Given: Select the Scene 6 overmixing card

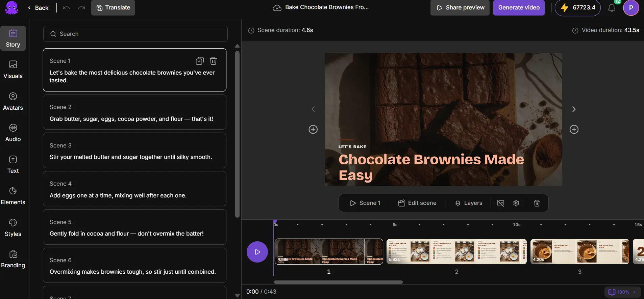Looking at the screenshot, I should point(134,265).
